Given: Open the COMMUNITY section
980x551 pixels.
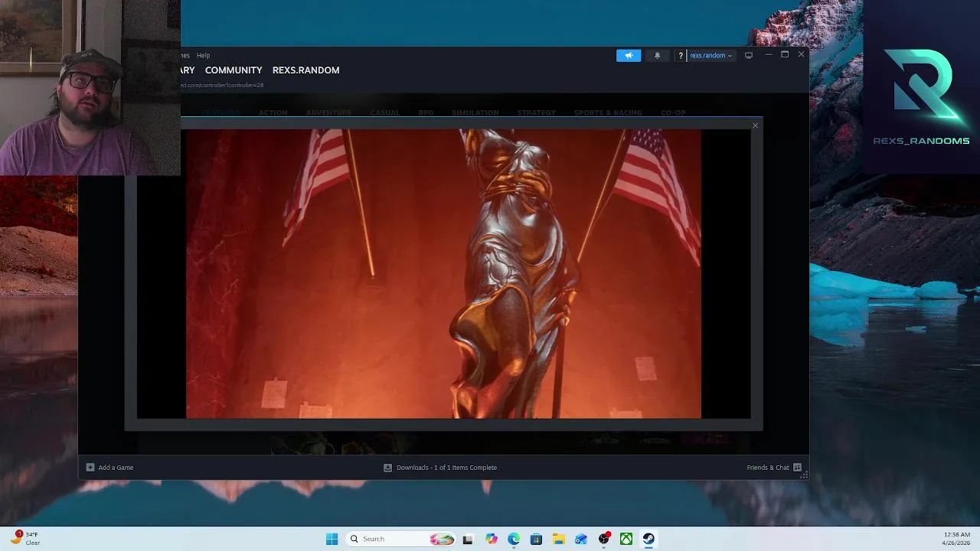Looking at the screenshot, I should [234, 70].
